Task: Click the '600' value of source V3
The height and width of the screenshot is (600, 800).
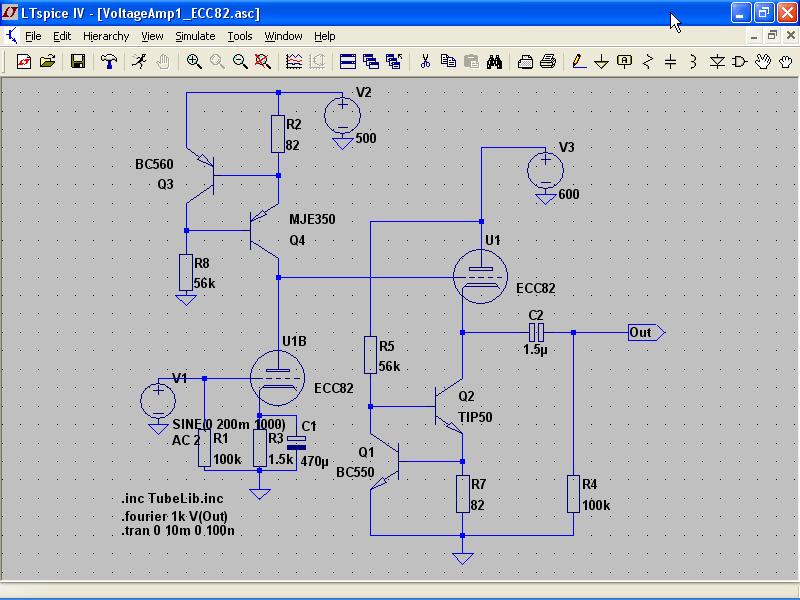Action: pos(569,194)
